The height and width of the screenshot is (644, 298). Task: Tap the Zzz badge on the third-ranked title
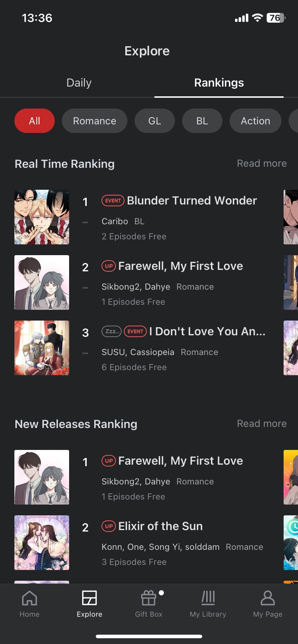pyautogui.click(x=112, y=331)
